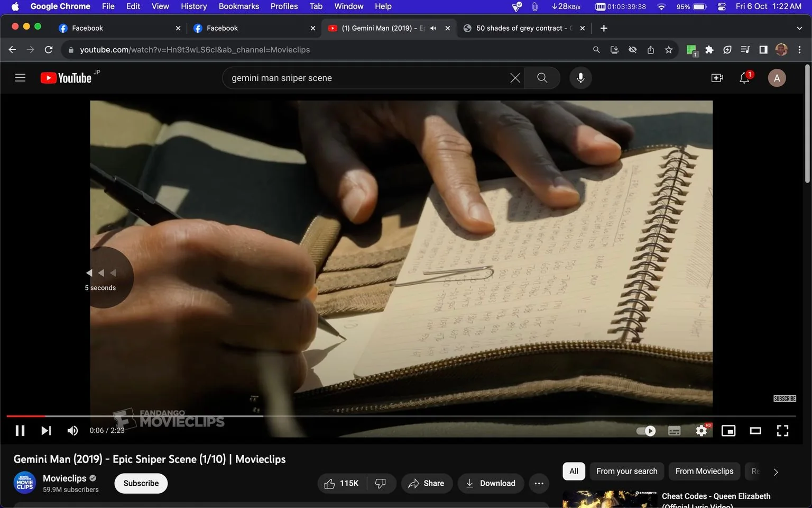Open the Profiles menu

[284, 6]
